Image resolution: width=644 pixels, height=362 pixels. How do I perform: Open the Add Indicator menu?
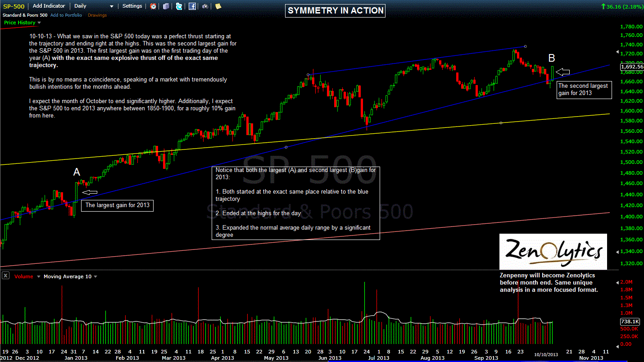click(49, 6)
